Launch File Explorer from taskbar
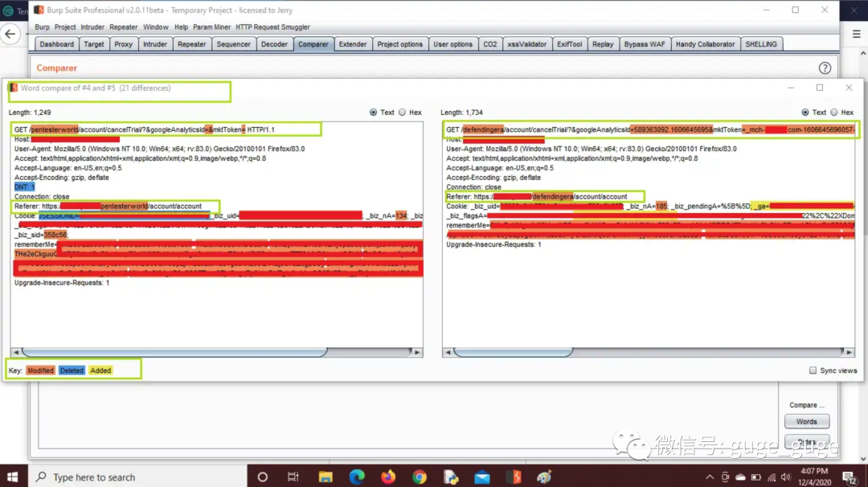 (325, 477)
